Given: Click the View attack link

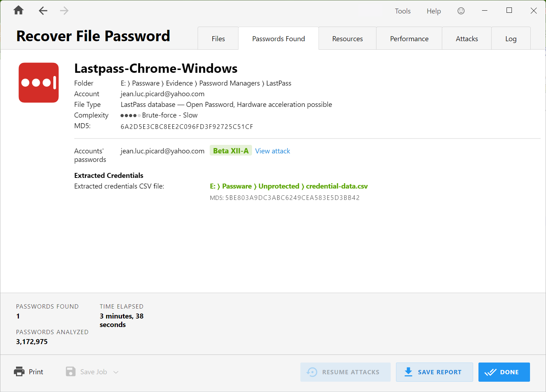Looking at the screenshot, I should 272,151.
